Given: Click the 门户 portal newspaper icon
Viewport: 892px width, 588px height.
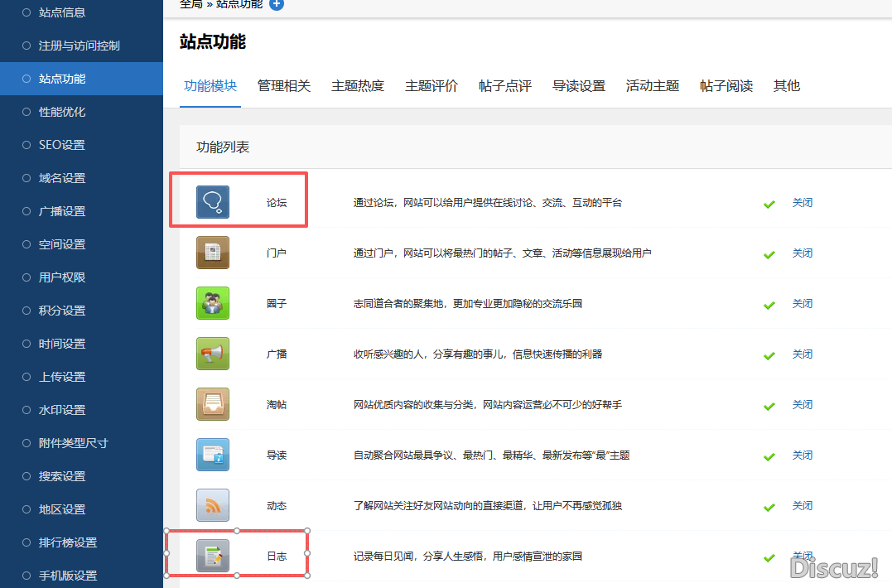Looking at the screenshot, I should click(213, 253).
